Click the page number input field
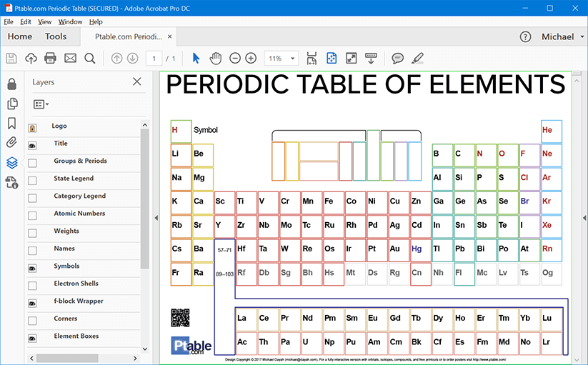 point(154,59)
